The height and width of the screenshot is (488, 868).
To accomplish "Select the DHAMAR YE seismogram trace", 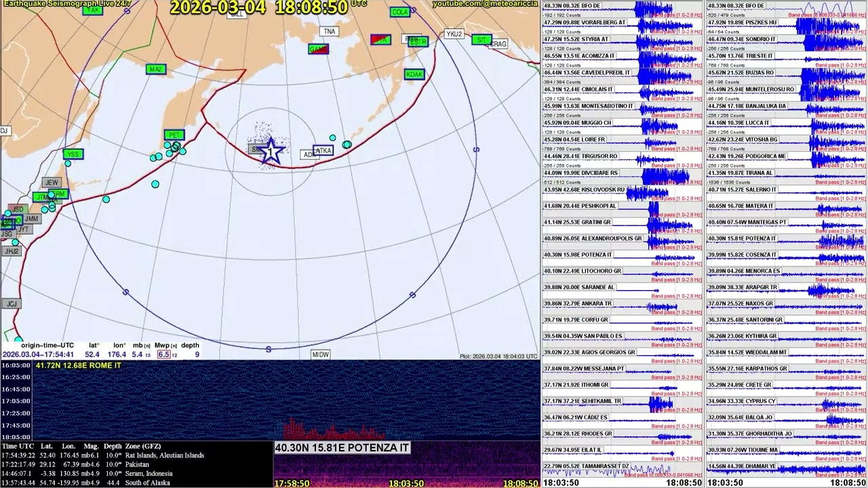I will click(787, 470).
